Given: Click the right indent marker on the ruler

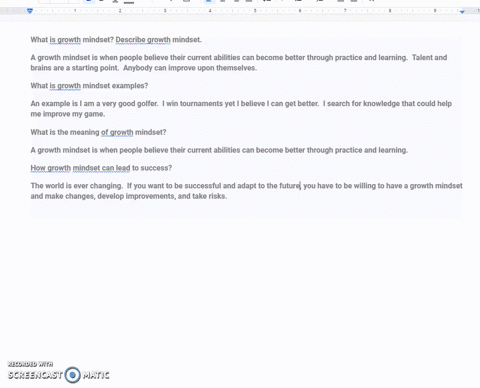Looking at the screenshot, I should (462, 11).
